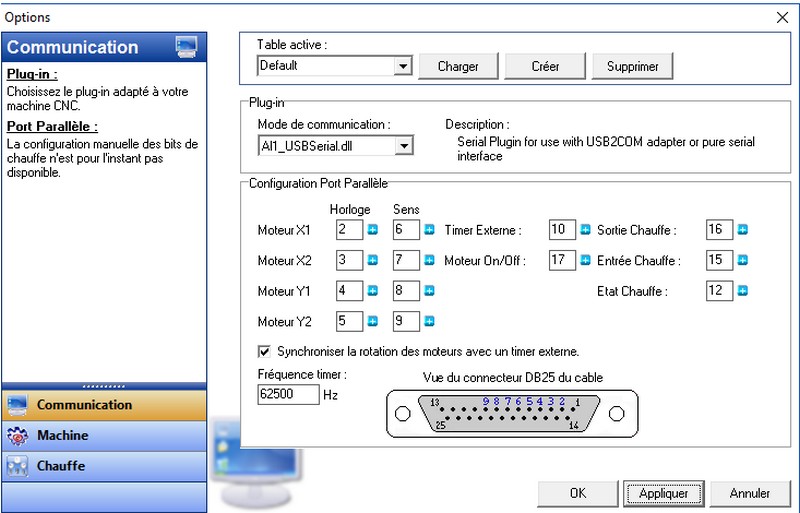This screenshot has height=513, width=800.
Task: Click the plus icon beside Entrée Chauffe field
Action: point(743,261)
